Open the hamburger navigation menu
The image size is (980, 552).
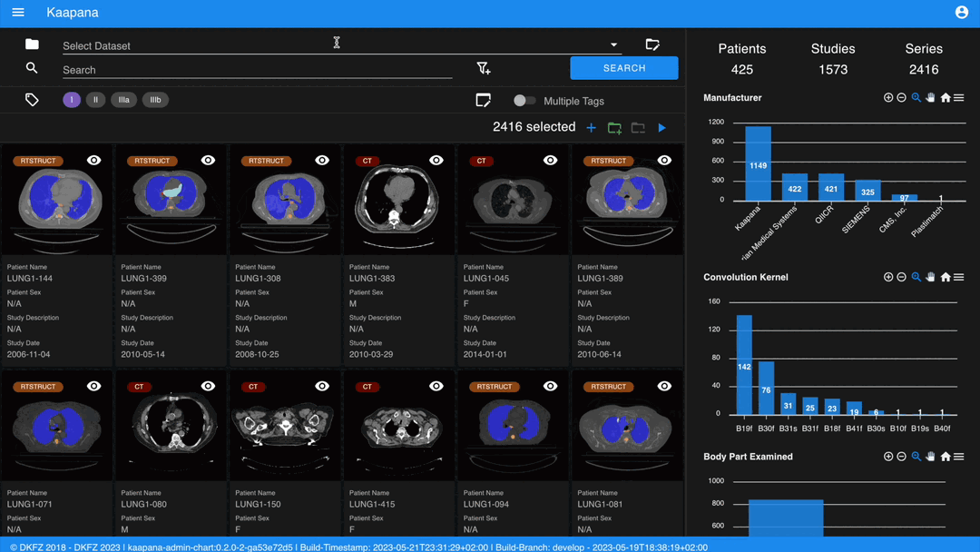[x=18, y=13]
